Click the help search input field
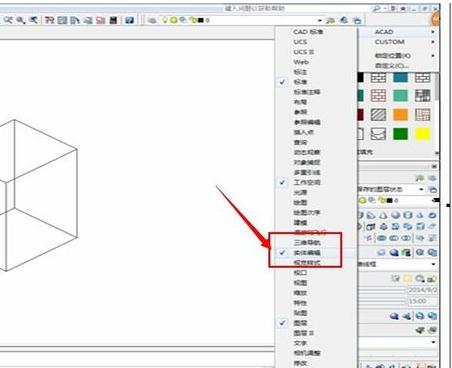Image resolution: width=452 pixels, height=368 pixels. pyautogui.click(x=297, y=8)
